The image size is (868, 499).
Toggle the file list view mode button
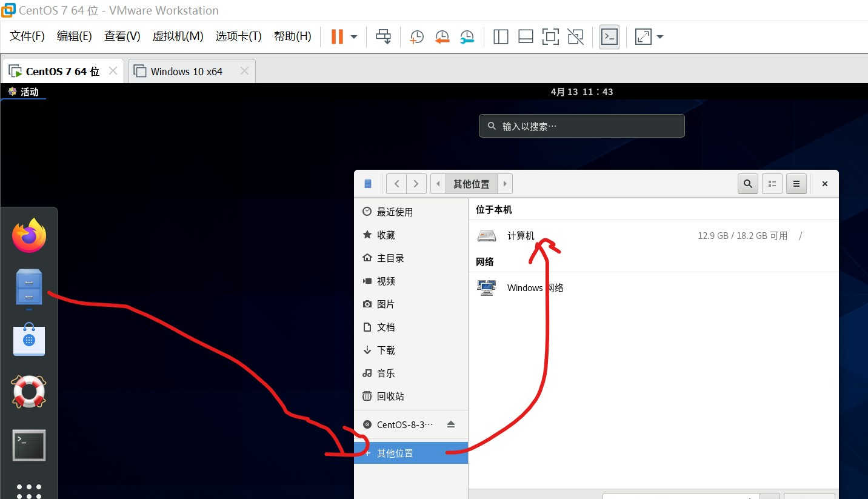point(772,184)
